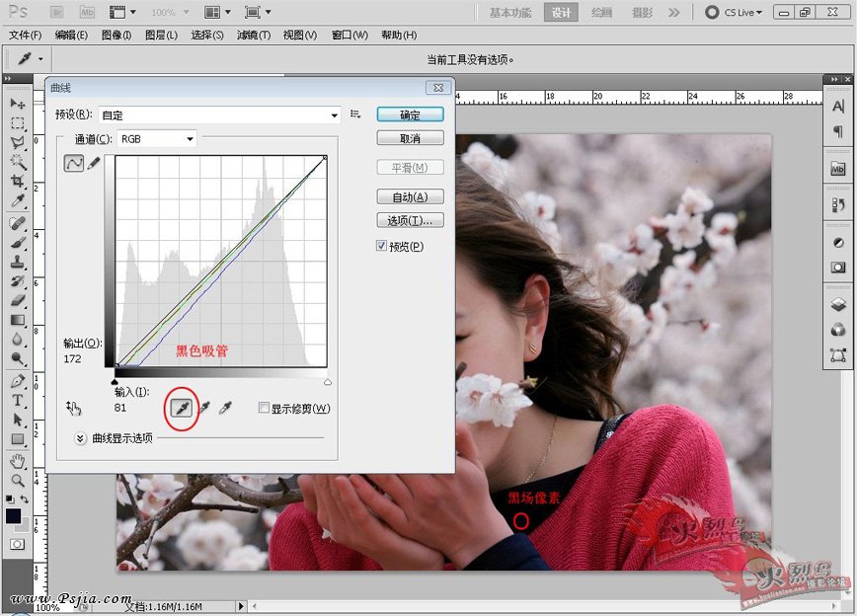857x616 pixels.
Task: Select the white point eyedropper in Curves
Action: click(226, 408)
